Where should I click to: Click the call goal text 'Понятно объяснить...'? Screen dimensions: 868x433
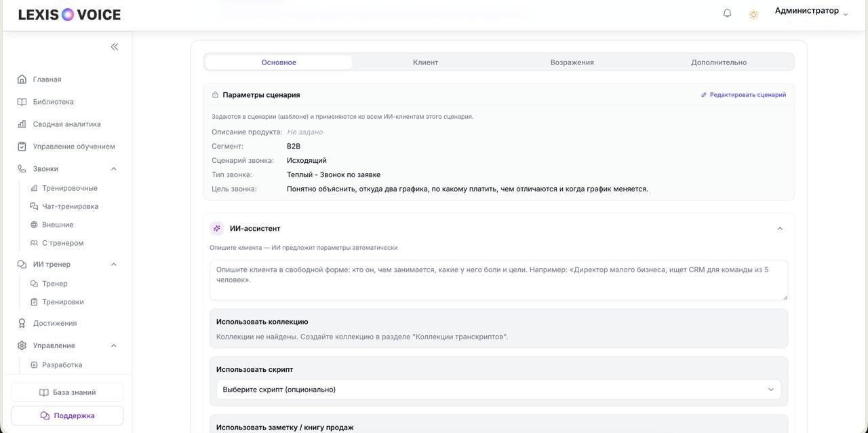coord(467,189)
